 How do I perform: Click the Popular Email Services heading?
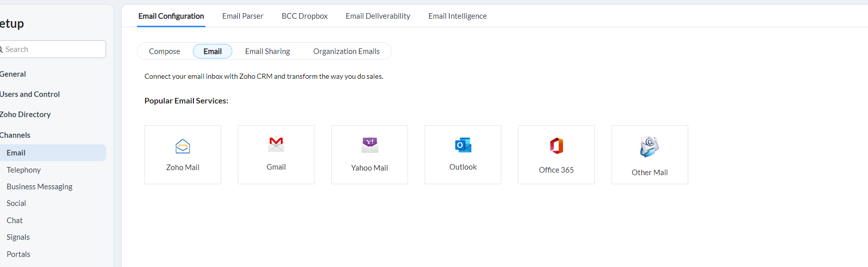(x=186, y=101)
